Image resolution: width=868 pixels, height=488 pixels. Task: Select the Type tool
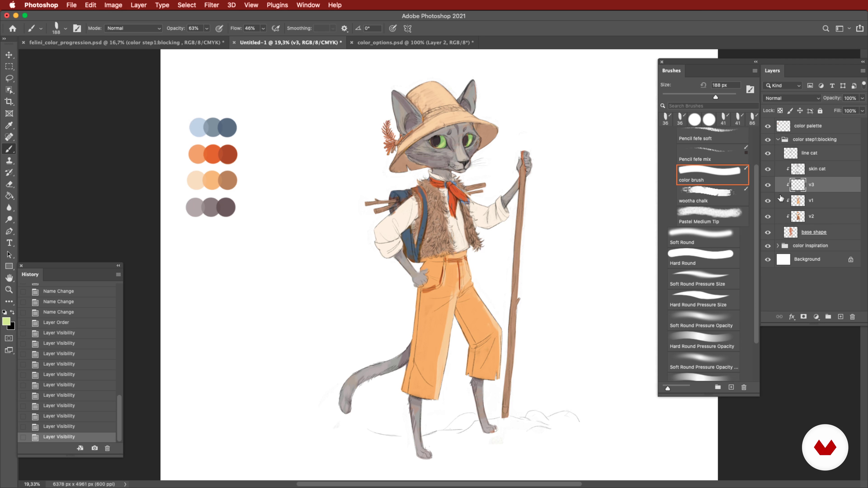click(x=9, y=243)
